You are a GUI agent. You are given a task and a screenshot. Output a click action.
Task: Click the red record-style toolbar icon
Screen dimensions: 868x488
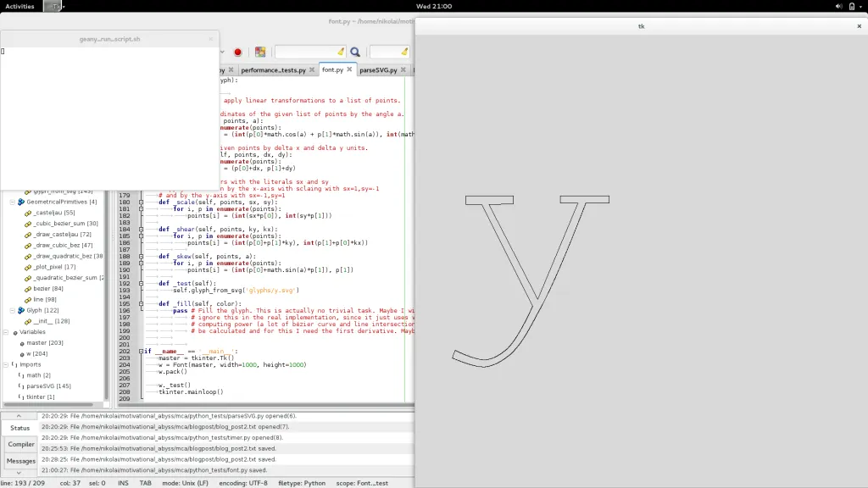click(x=238, y=52)
